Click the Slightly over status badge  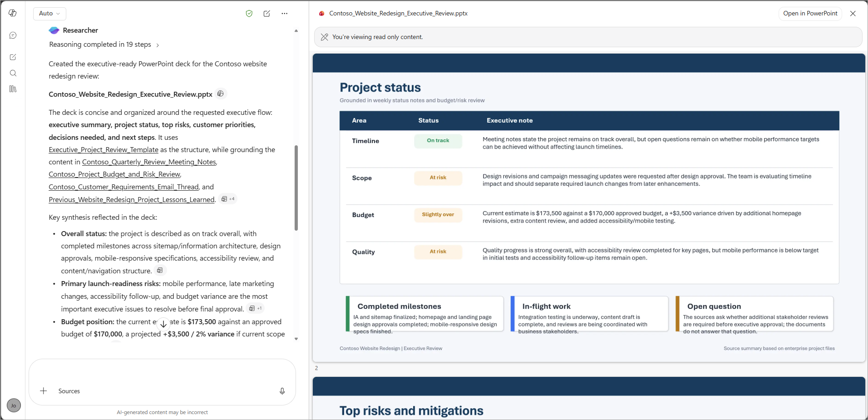point(438,215)
